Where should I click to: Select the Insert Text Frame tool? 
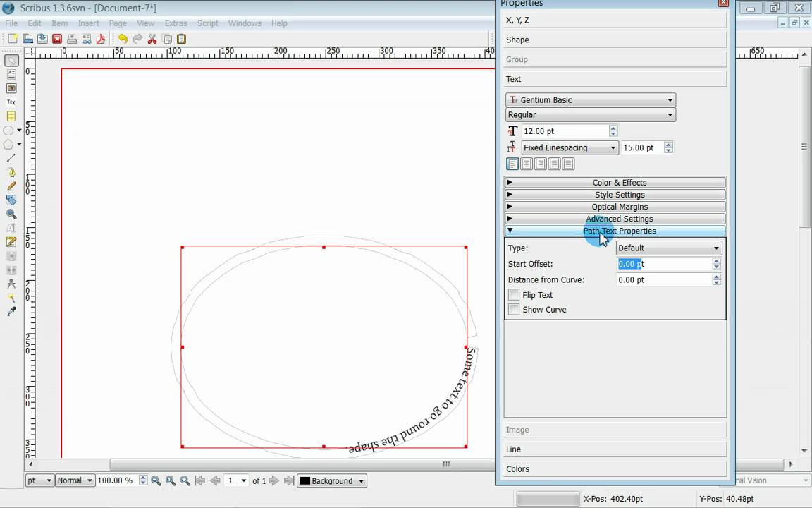coord(11,75)
